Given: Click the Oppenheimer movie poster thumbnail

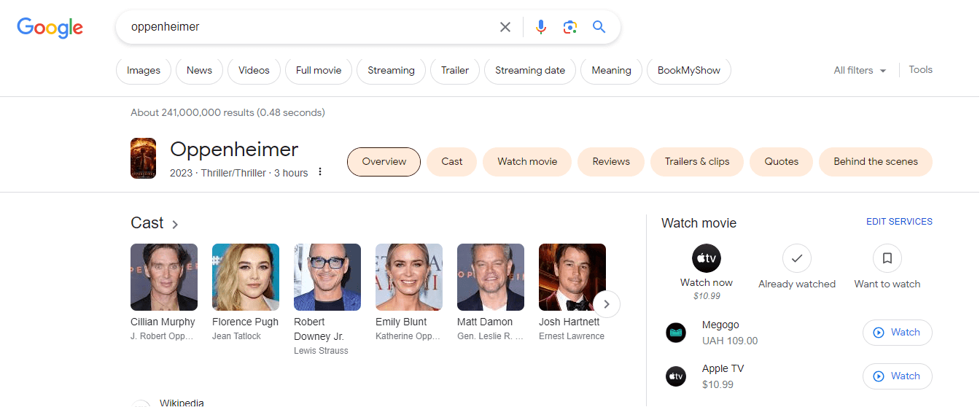Looking at the screenshot, I should click(143, 158).
